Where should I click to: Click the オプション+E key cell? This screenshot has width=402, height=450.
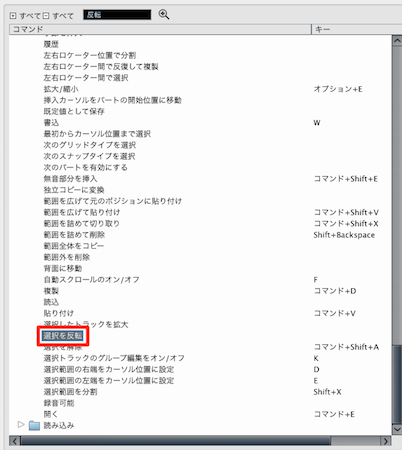click(338, 89)
